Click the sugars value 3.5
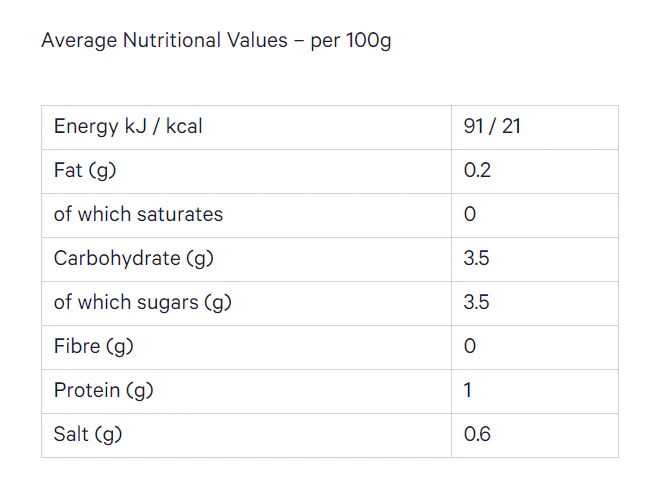660x500 pixels. (476, 302)
